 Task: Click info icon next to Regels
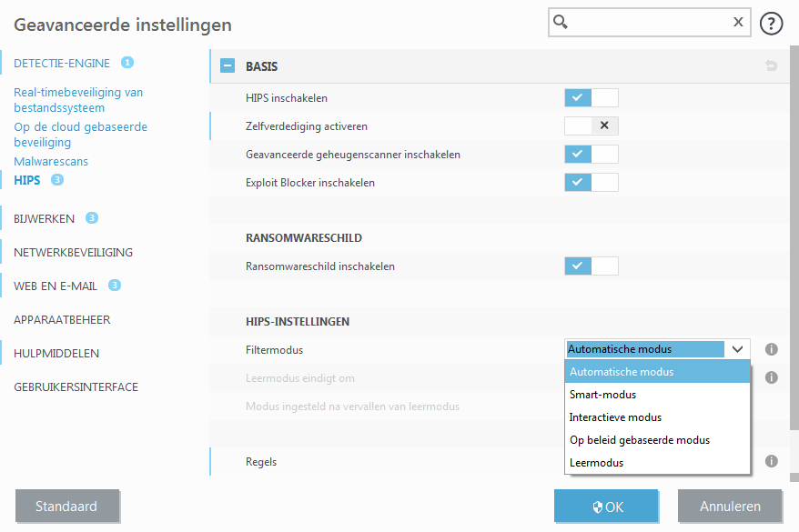pyautogui.click(x=771, y=461)
